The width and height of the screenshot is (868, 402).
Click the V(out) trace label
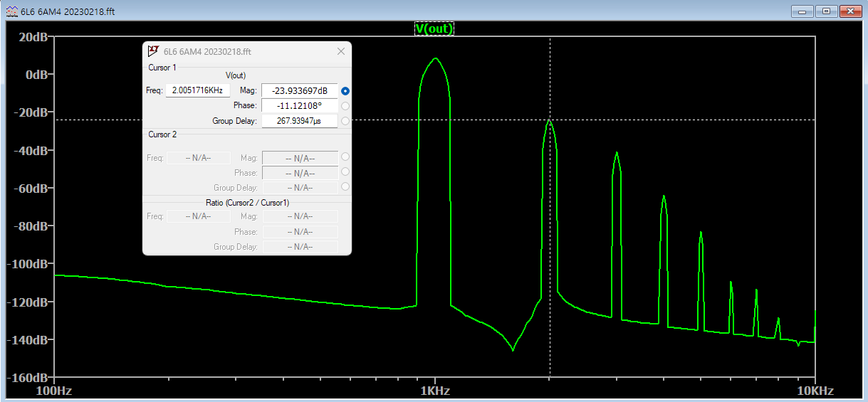pos(434,28)
